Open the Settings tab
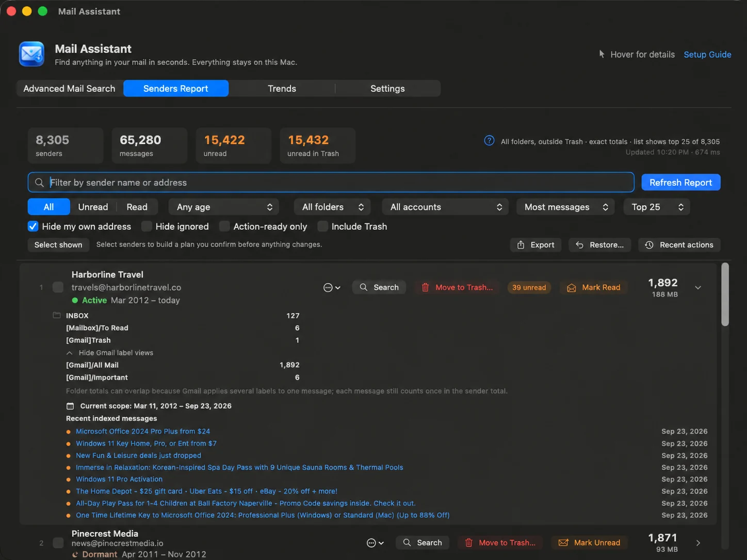 (387, 88)
